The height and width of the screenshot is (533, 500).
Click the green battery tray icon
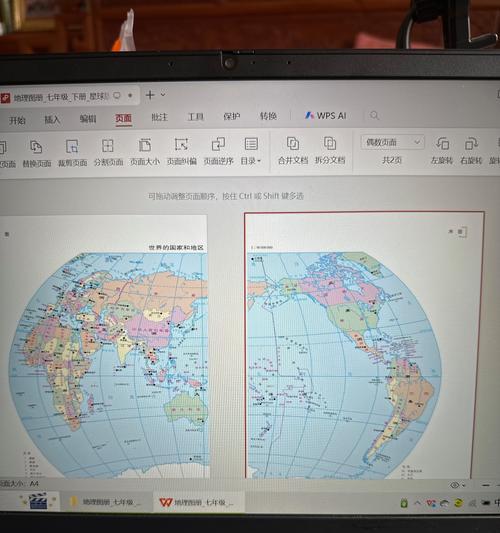[x=404, y=503]
